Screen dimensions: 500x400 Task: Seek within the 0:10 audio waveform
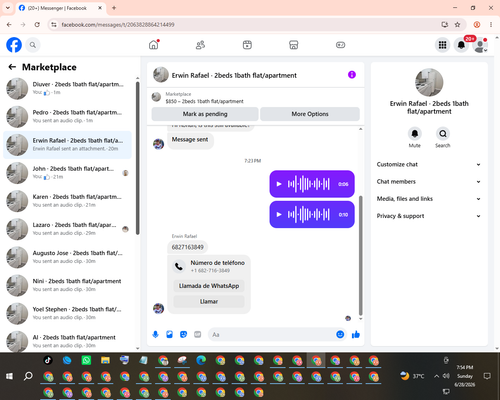pos(309,215)
